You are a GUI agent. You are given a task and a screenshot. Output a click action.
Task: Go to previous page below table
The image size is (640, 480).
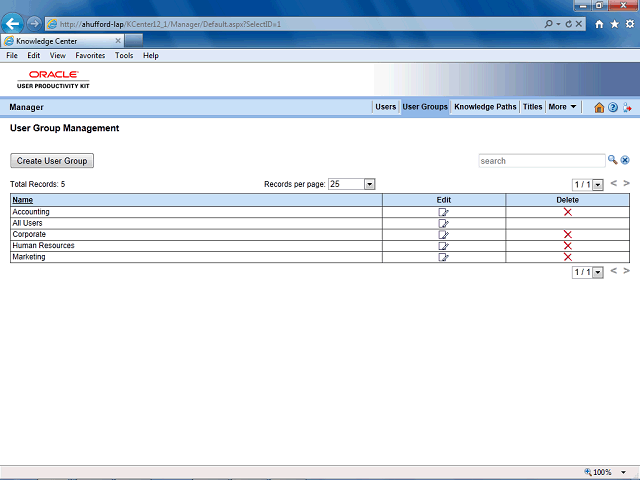(x=613, y=271)
